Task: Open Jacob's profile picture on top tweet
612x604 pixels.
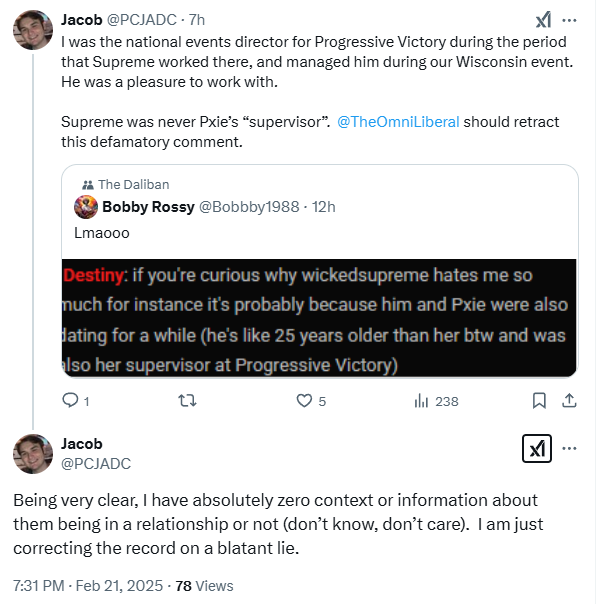Action: pos(33,30)
